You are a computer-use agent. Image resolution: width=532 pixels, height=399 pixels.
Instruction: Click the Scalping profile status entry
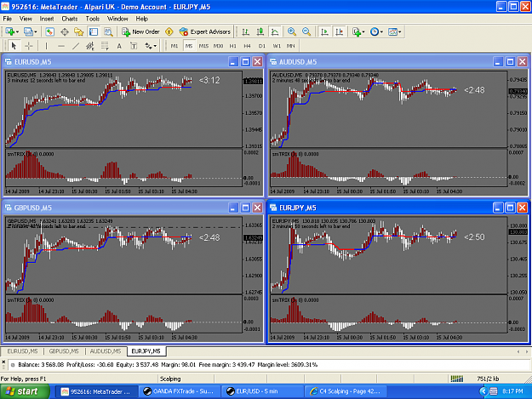point(170,379)
